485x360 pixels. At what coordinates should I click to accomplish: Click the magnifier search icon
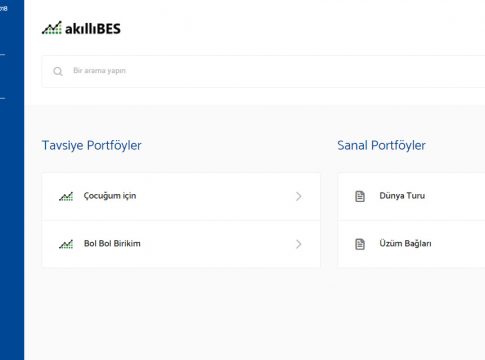point(58,71)
